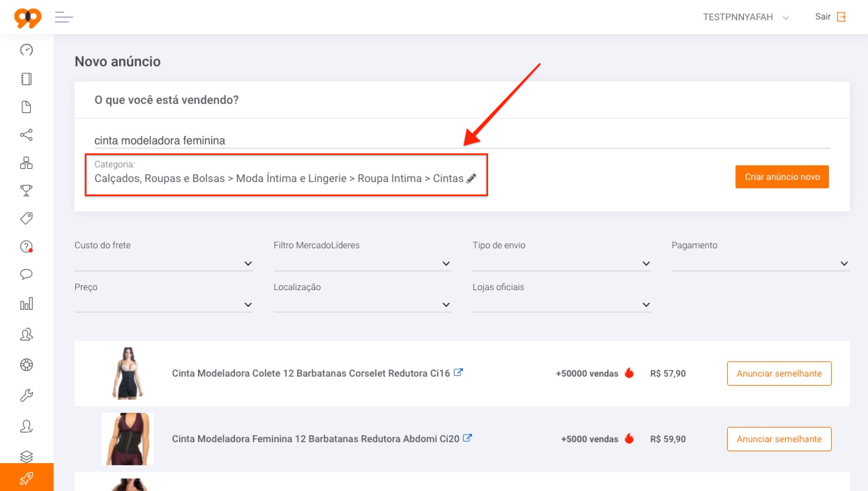Expand the Tipo de envio dropdown
The height and width of the screenshot is (491, 868).
(x=562, y=264)
